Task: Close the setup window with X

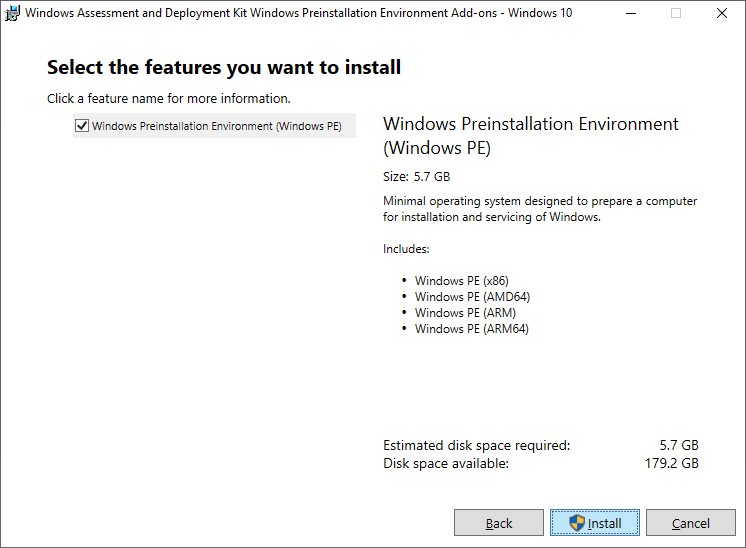Action: pyautogui.click(x=722, y=14)
